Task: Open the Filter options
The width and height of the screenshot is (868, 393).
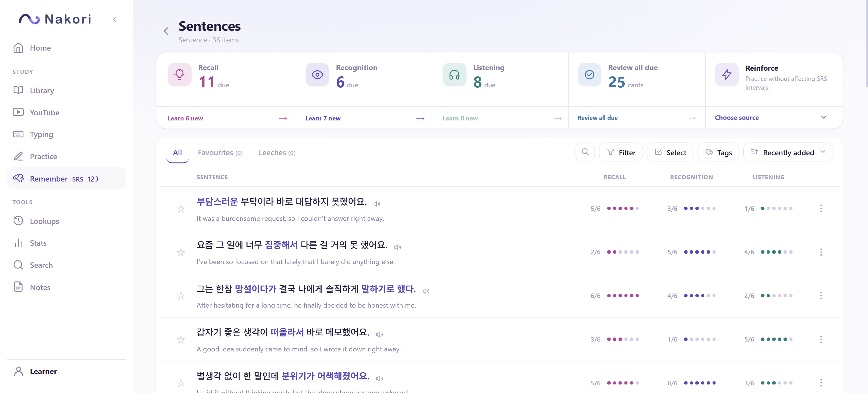Action: (x=621, y=152)
